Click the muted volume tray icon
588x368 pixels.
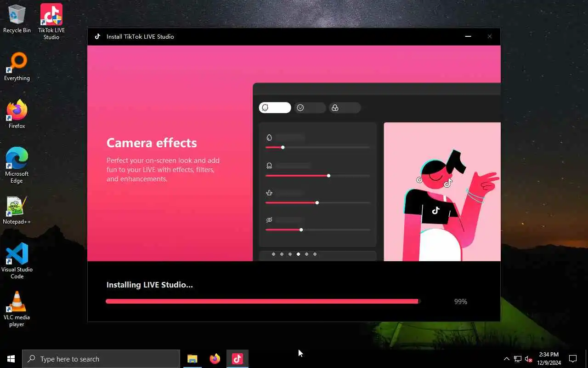[x=529, y=359]
